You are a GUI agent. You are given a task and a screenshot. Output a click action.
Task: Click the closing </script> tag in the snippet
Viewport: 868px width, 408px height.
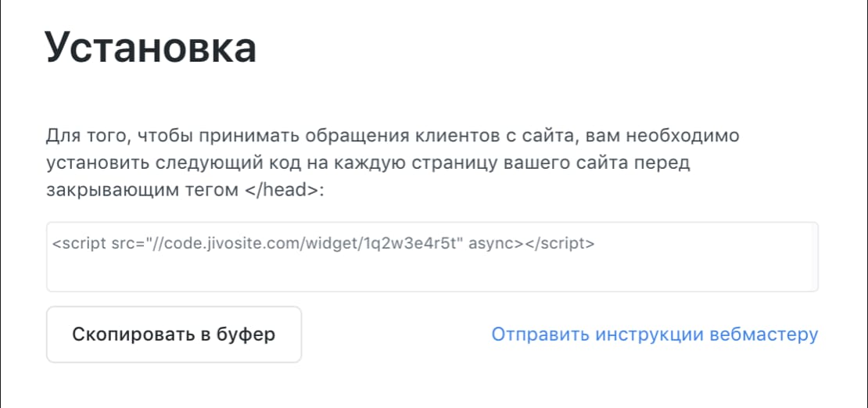point(559,243)
